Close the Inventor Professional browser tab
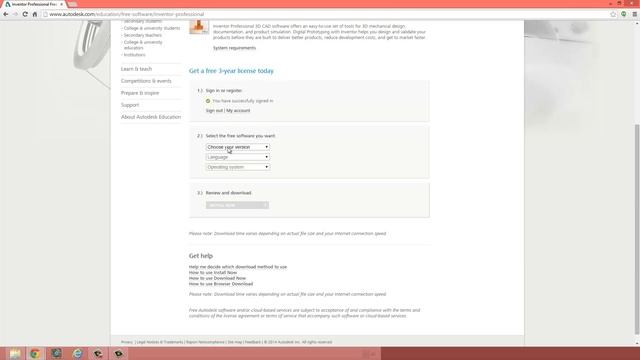This screenshot has height=360, width=640. [x=61, y=4]
